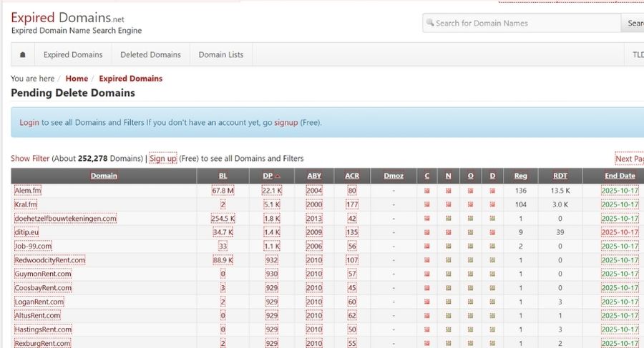Screen dimensions: 644x348
Task: Click the signup link in blue banner
Action: [x=286, y=123]
